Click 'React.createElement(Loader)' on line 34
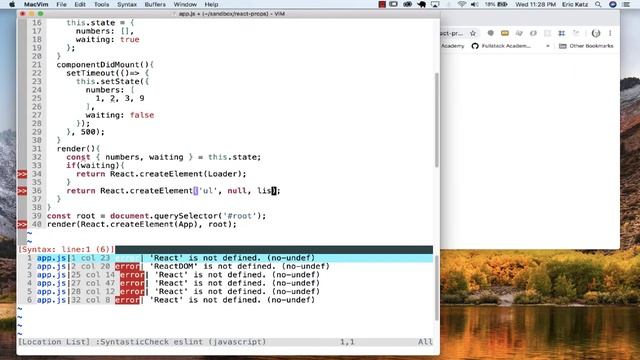Image resolution: width=640 pixels, height=360 pixels. click(176, 174)
